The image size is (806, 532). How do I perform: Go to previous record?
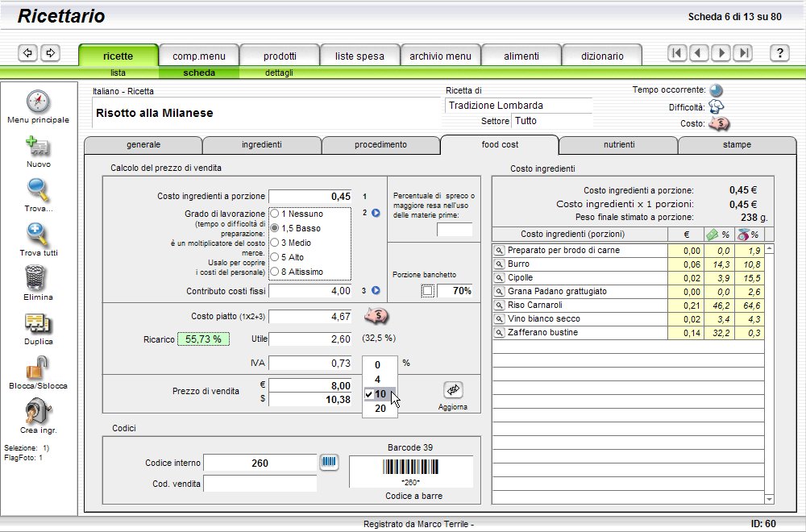(x=699, y=52)
